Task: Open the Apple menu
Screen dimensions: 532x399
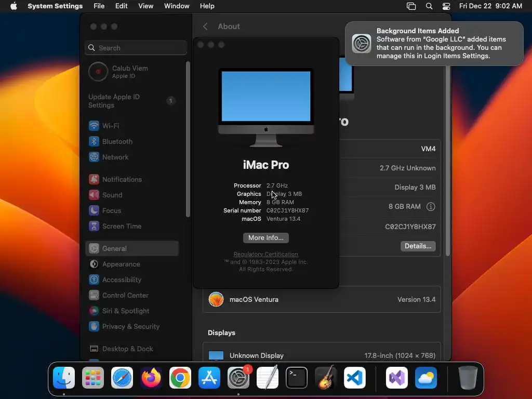Action: click(14, 6)
